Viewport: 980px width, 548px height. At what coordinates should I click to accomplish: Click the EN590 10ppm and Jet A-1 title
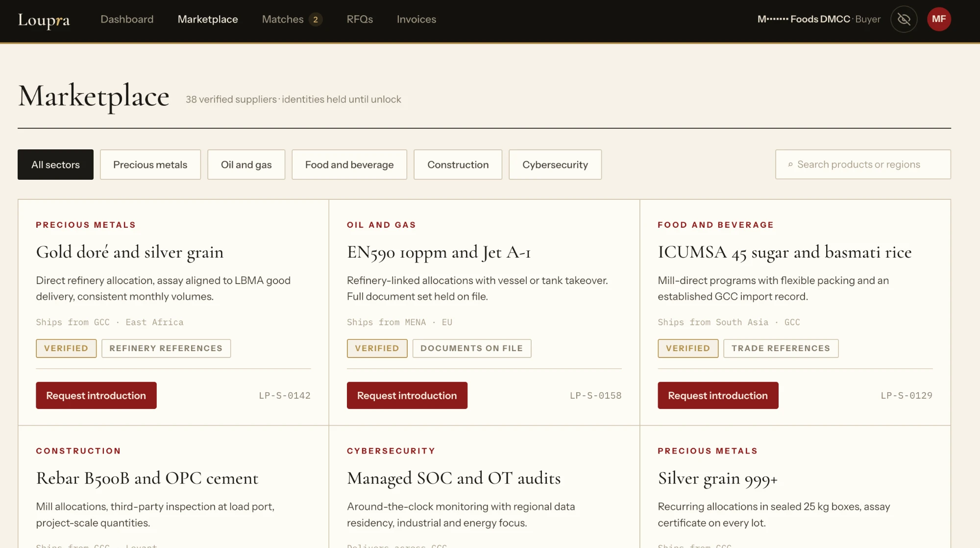point(439,252)
